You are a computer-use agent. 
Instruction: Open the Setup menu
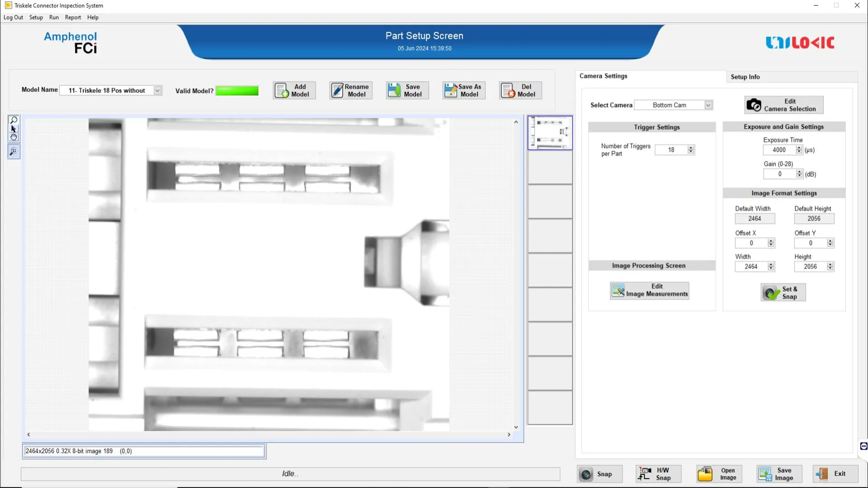coord(36,17)
